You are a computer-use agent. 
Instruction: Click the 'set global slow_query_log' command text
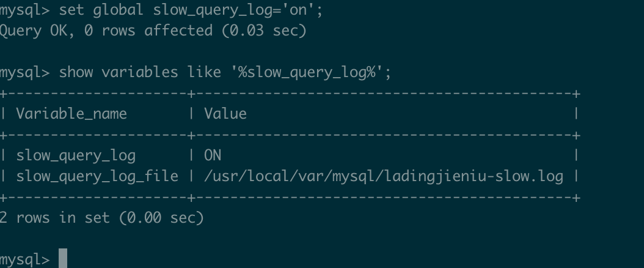(x=191, y=10)
